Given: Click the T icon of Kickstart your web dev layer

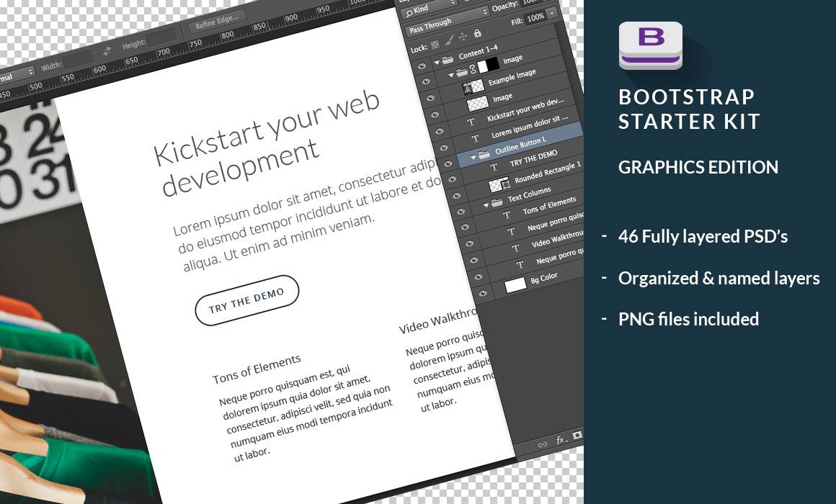Looking at the screenshot, I should click(471, 122).
